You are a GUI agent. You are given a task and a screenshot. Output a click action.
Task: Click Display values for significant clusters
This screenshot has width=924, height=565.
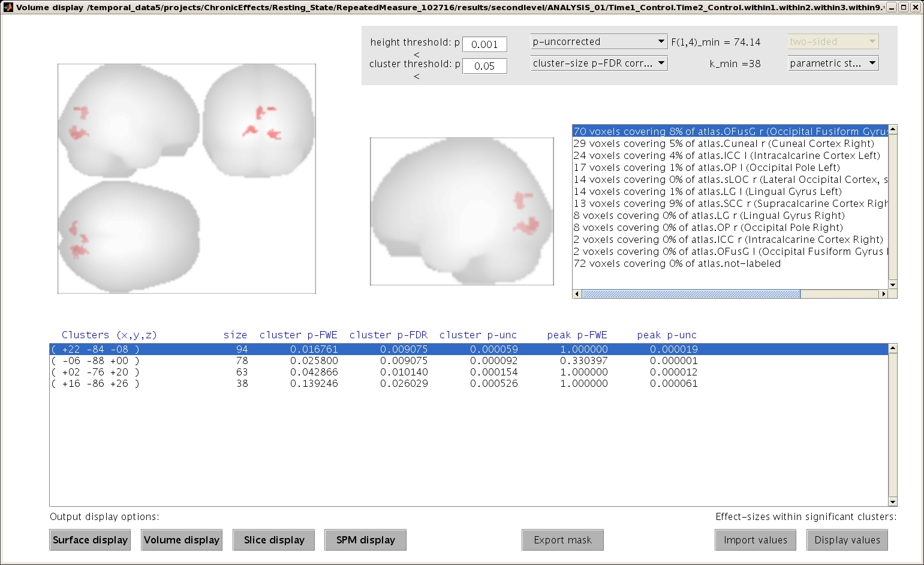pos(847,540)
